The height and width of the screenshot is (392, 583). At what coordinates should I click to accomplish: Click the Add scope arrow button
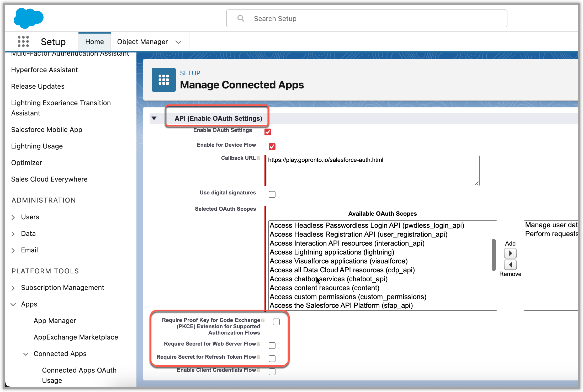(510, 253)
